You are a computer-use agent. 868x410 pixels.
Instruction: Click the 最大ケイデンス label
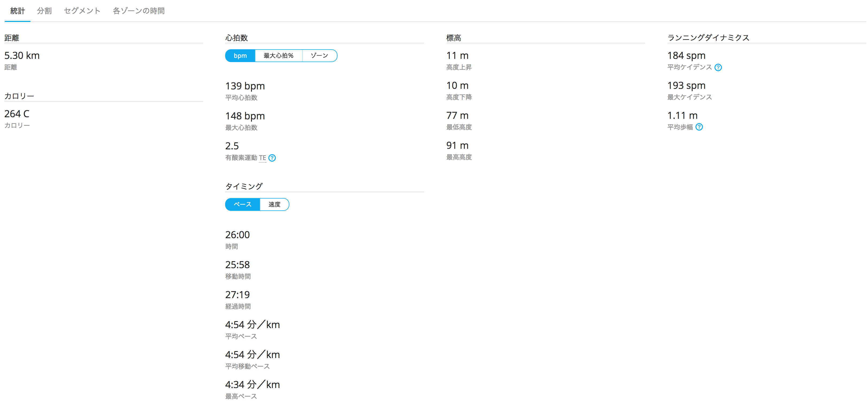pyautogui.click(x=689, y=97)
